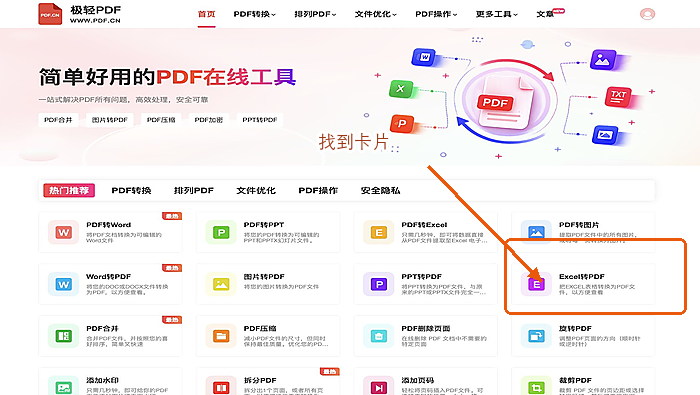Expand the PDF转换 navigation dropdown

click(x=254, y=14)
